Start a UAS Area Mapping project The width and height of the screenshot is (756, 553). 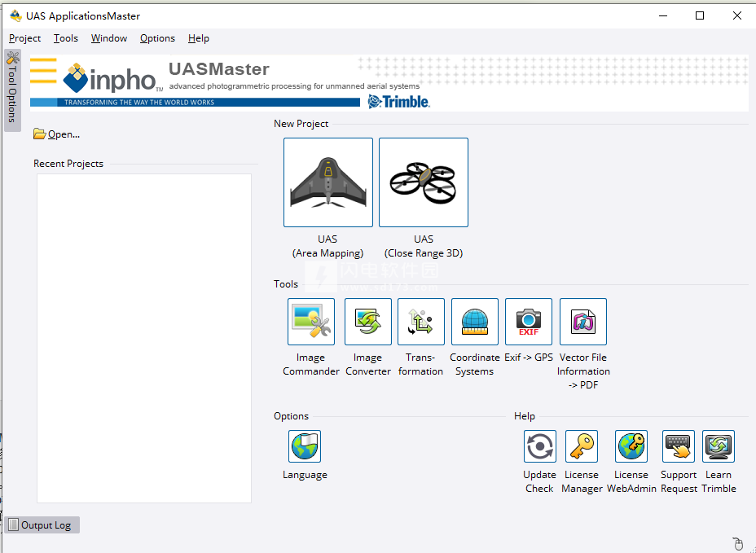pyautogui.click(x=327, y=182)
